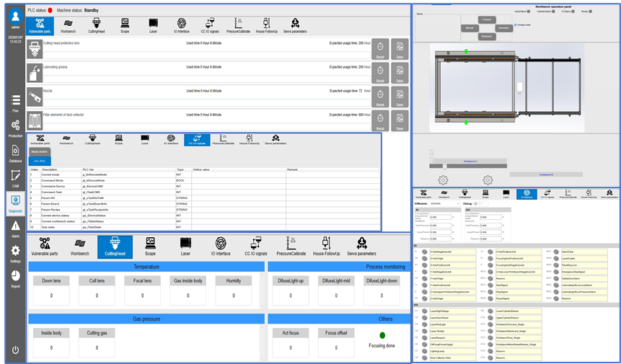
Task: Open the Report sidebar item
Action: tap(15, 278)
